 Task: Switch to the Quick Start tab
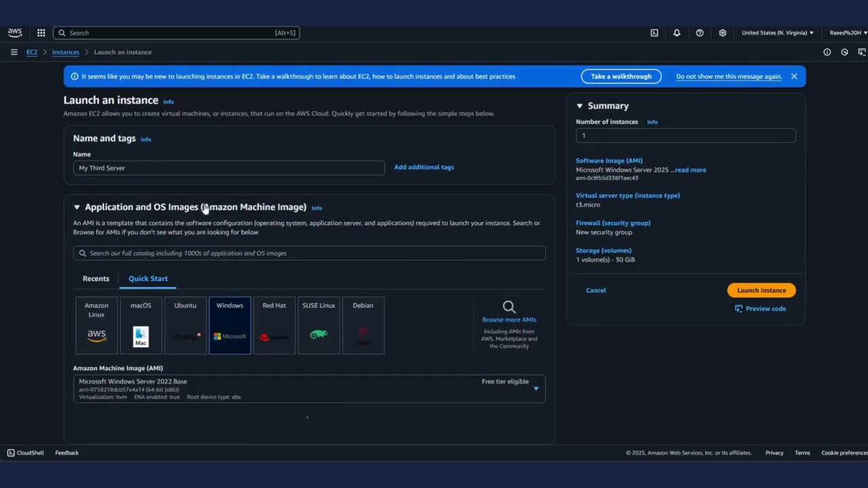(x=148, y=279)
